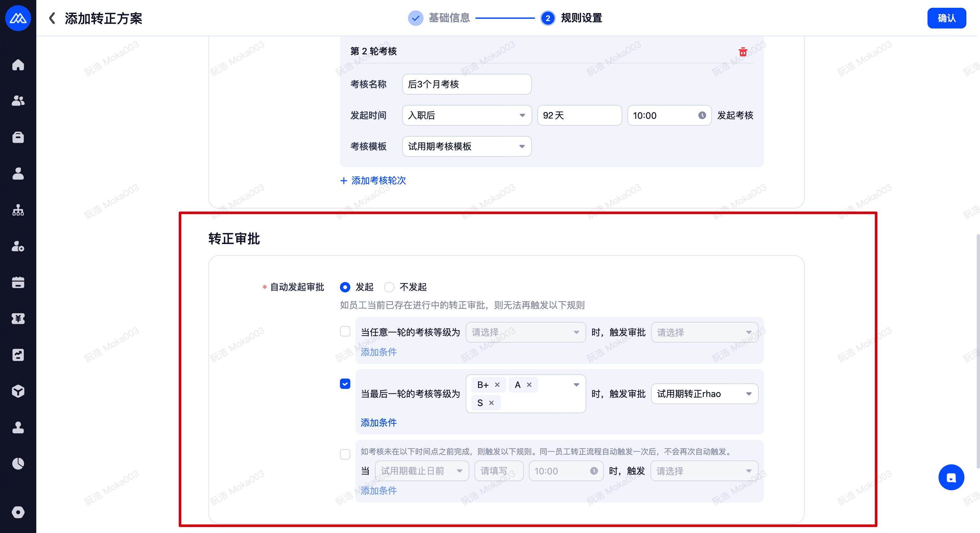Open the 试用期转正rhao approval dropdown
The height and width of the screenshot is (533, 980).
(704, 393)
